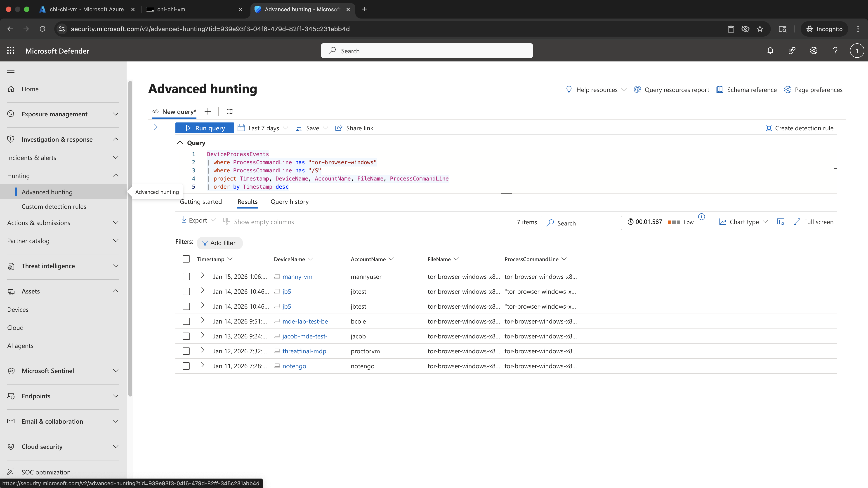Click the Defender top search box
The width and height of the screenshot is (868, 488).
[427, 51]
